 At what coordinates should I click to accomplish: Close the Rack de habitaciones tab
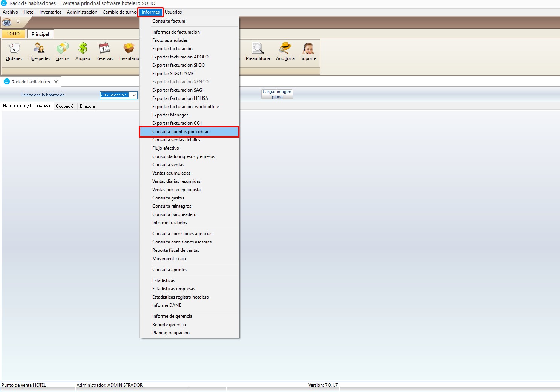(56, 82)
